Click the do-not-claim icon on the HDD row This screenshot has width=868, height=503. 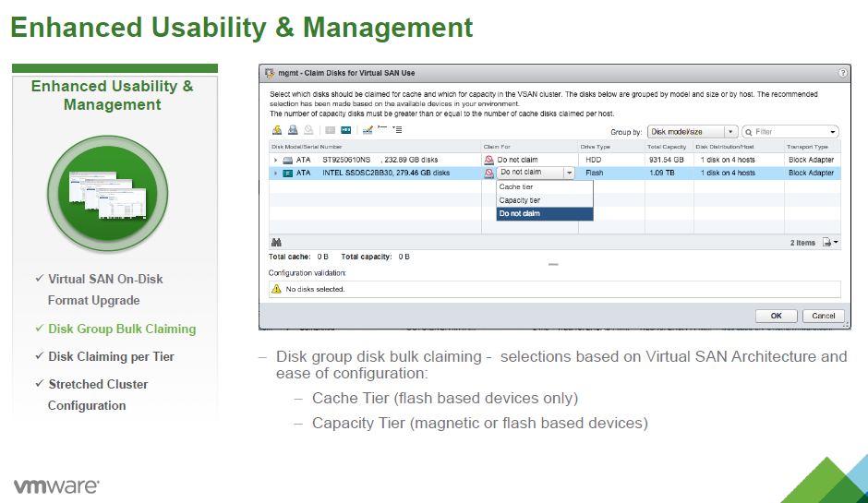(x=489, y=160)
